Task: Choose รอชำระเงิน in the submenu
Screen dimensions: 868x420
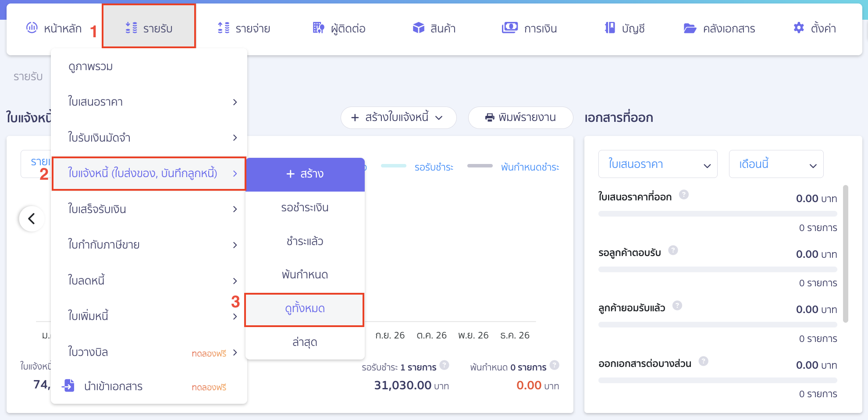Action: (x=305, y=207)
